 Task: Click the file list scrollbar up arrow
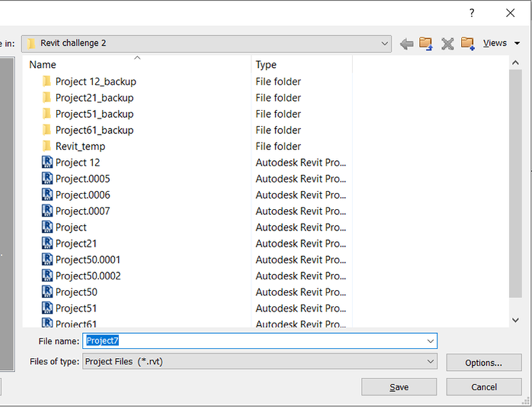click(x=515, y=63)
